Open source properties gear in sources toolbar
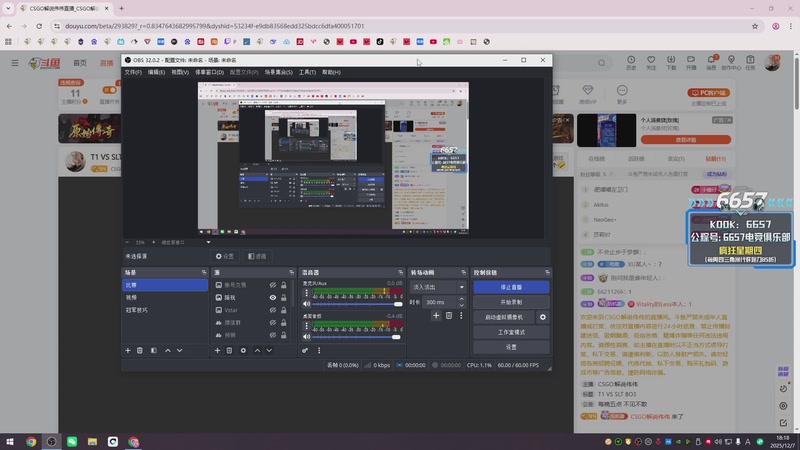 point(243,351)
